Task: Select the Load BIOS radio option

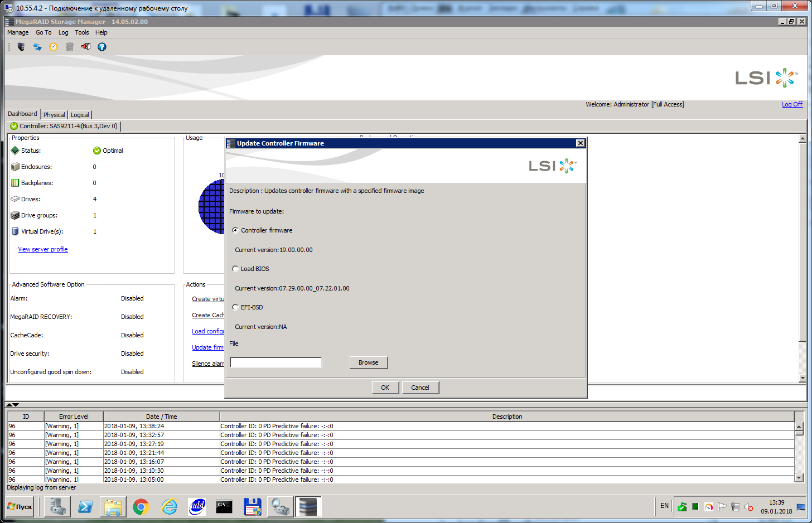Action: click(235, 269)
